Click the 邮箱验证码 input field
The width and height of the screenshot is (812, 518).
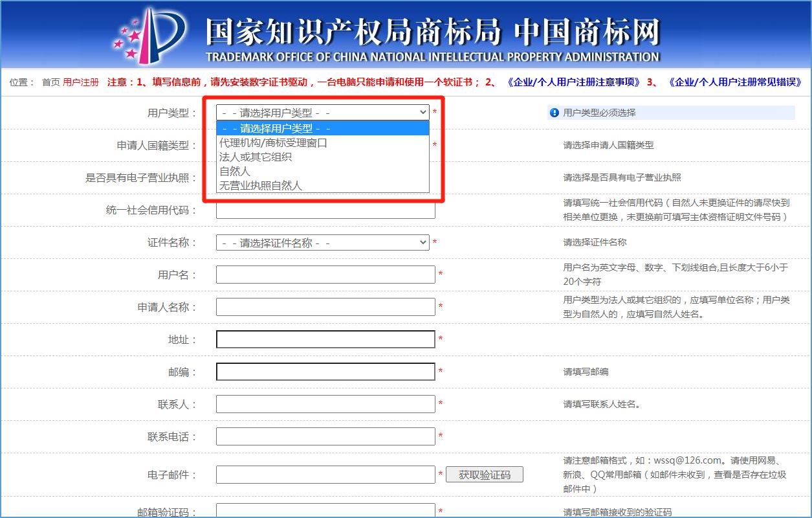click(324, 512)
